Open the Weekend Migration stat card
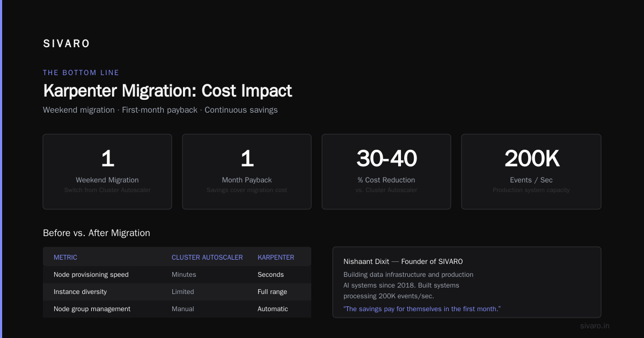 (x=107, y=172)
